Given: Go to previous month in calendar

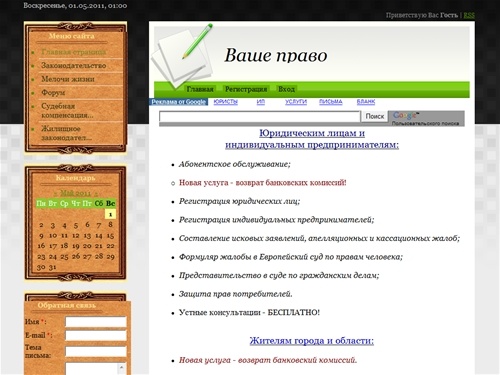Looking at the screenshot, I should [x=55, y=193].
